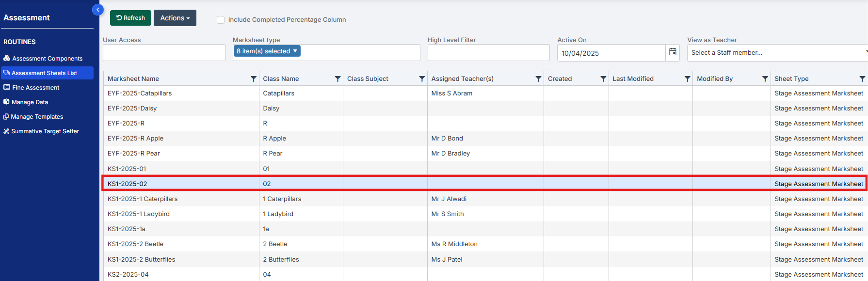Open Manage Templates in the sidebar
Viewport: 868px width, 281px height.
click(x=37, y=117)
